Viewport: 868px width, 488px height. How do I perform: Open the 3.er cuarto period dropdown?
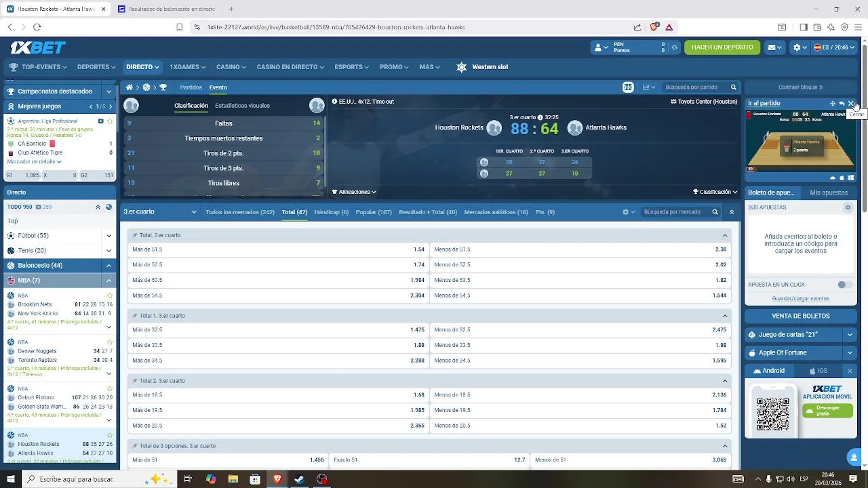click(x=160, y=212)
